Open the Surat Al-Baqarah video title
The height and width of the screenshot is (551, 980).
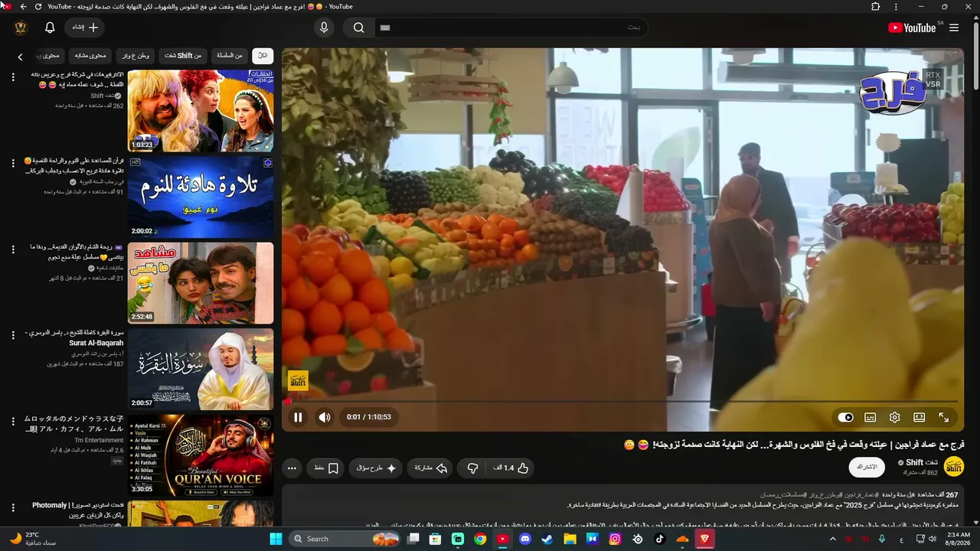(x=74, y=337)
